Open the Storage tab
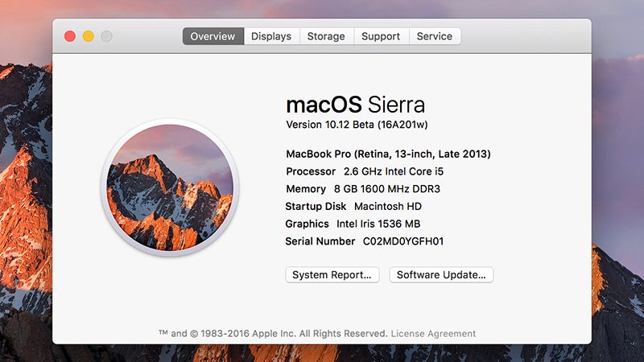Screen dimensions: 644x362 coord(327,36)
